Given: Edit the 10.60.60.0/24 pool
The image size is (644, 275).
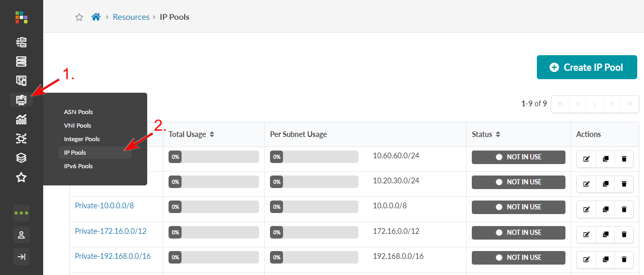Looking at the screenshot, I should click(587, 159).
